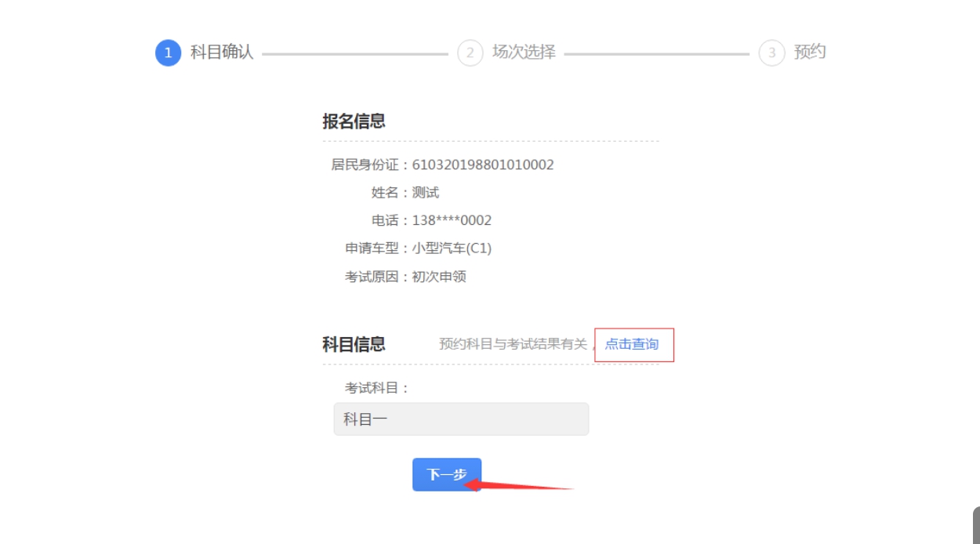Select the 预约 step label
Image resolution: width=980 pixels, height=544 pixels.
click(x=810, y=53)
